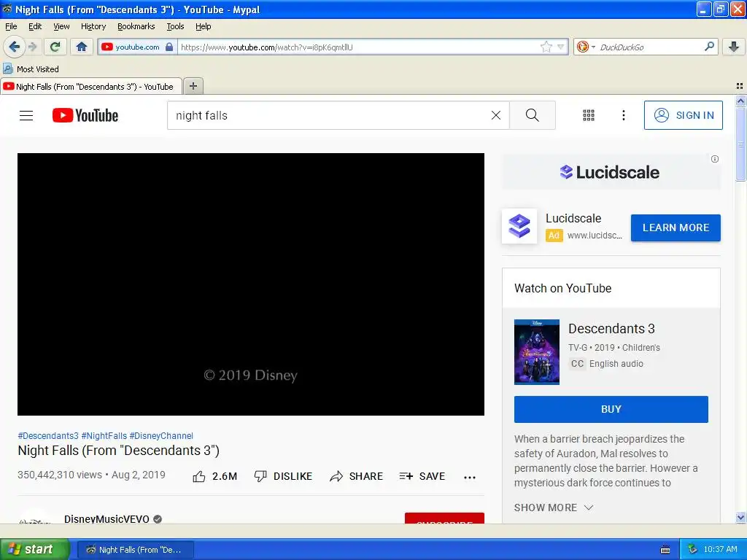
Task: Click the #NightFalls hashtag
Action: pos(104,436)
